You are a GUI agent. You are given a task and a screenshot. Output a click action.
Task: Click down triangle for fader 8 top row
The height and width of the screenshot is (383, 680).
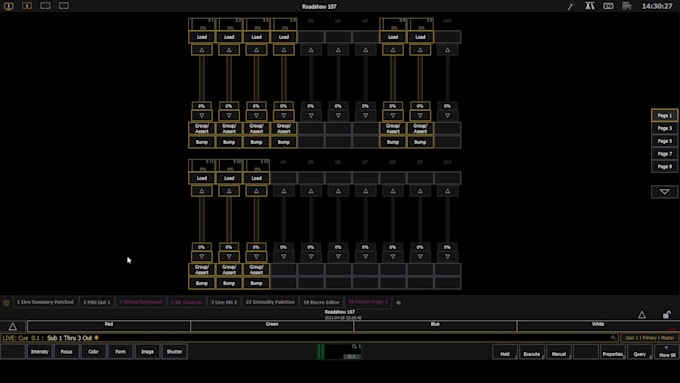pyautogui.click(x=393, y=115)
